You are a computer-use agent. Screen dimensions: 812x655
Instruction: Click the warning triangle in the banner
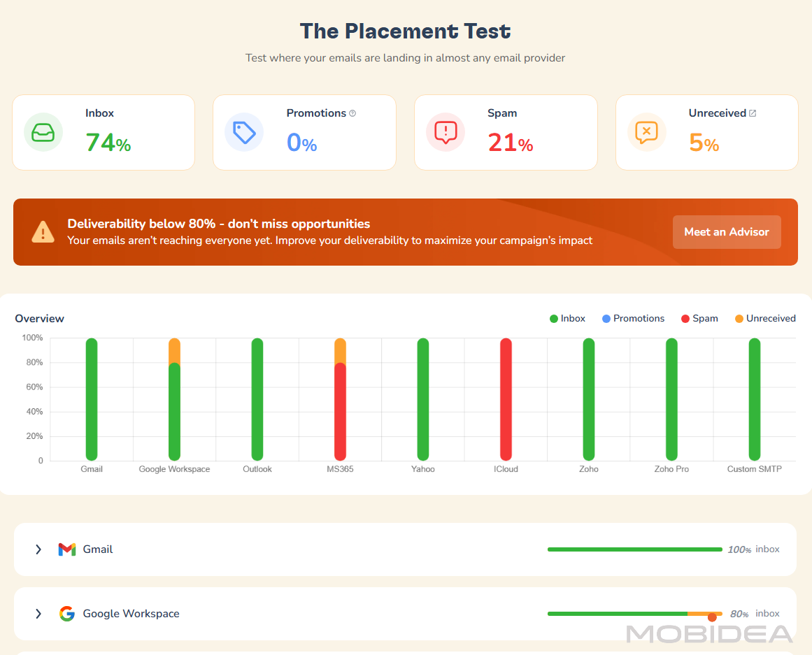point(43,231)
